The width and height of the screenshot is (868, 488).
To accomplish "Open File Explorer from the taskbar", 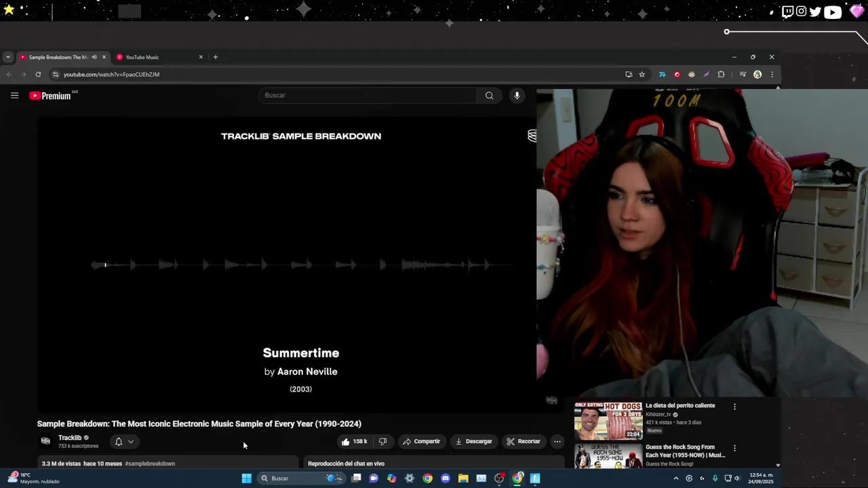I will (463, 479).
